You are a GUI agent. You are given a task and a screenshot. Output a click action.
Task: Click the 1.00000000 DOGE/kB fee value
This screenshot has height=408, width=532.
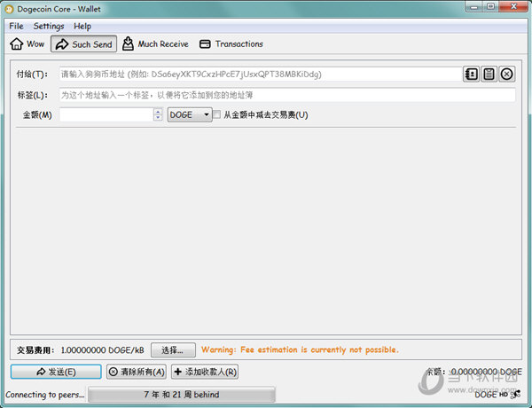point(103,350)
